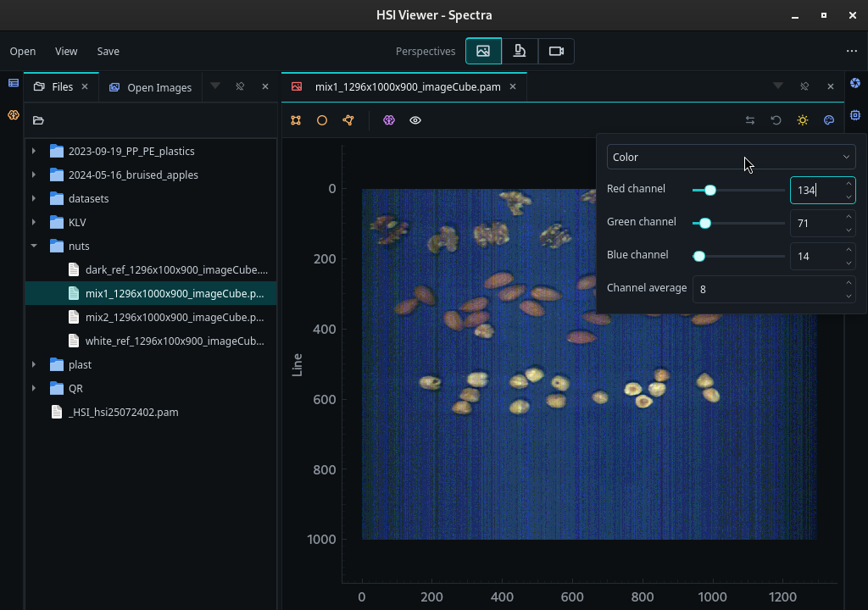Click the left sidebar list panel icon

point(14,83)
